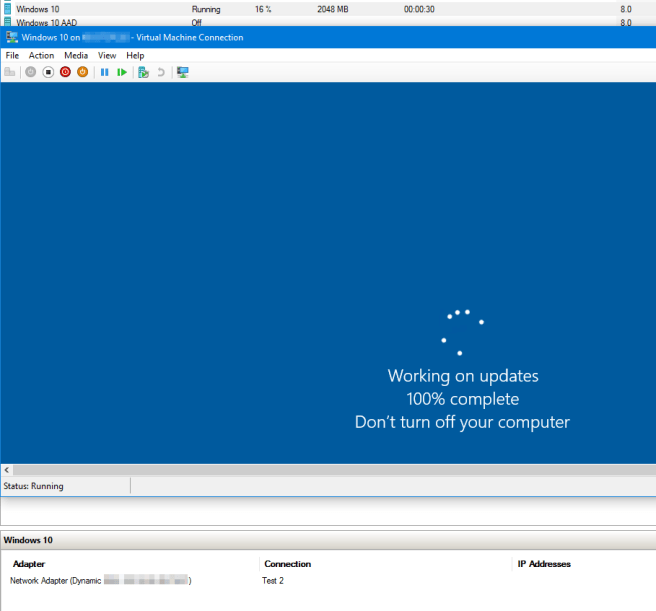Open the Help menu

135,55
